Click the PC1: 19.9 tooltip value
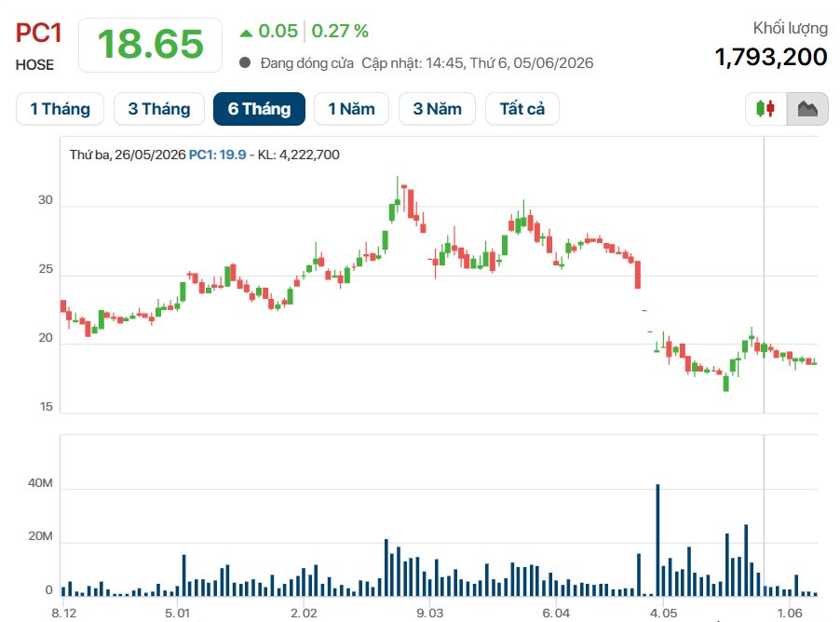The height and width of the screenshot is (622, 840). [218, 155]
